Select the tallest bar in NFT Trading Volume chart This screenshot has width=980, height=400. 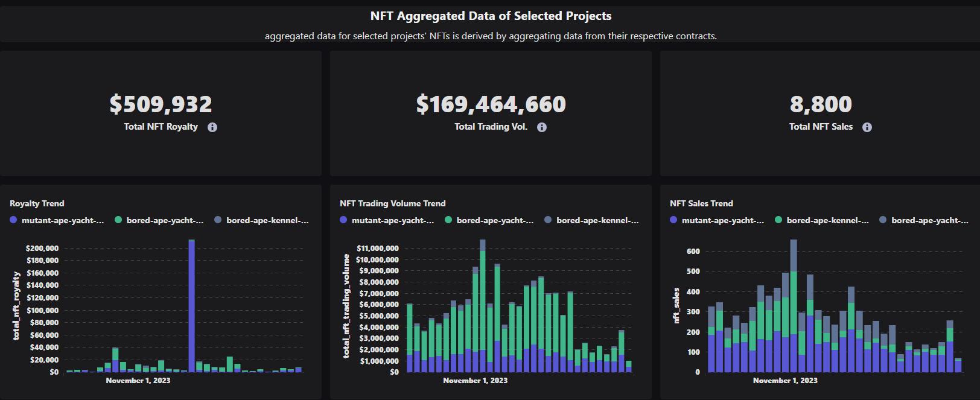[x=482, y=308]
